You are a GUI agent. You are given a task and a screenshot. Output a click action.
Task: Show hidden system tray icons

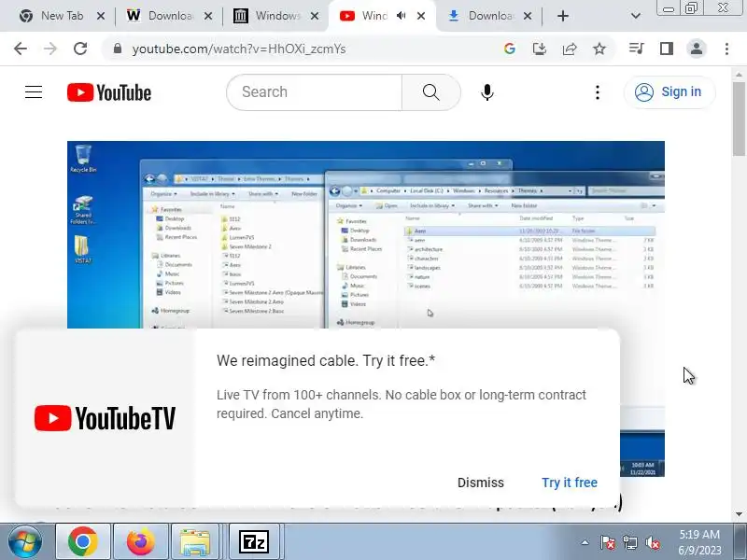[585, 542]
